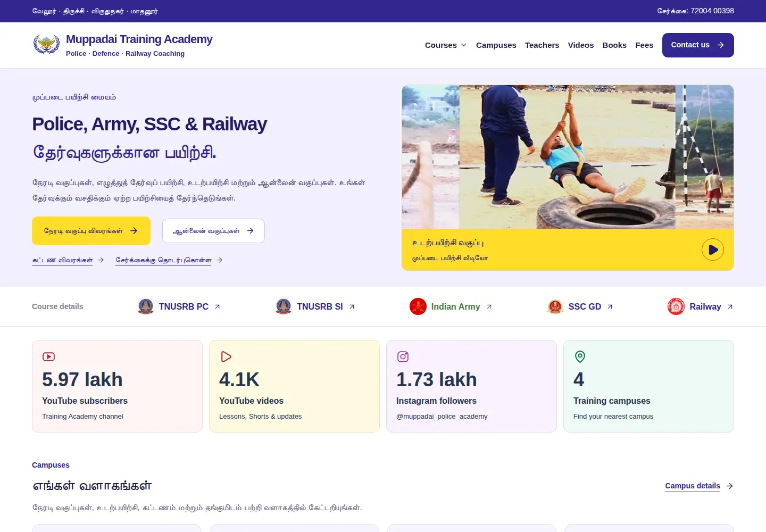Click the play icon in YouTube videos card
Screen dimensions: 766x532
coord(226,356)
